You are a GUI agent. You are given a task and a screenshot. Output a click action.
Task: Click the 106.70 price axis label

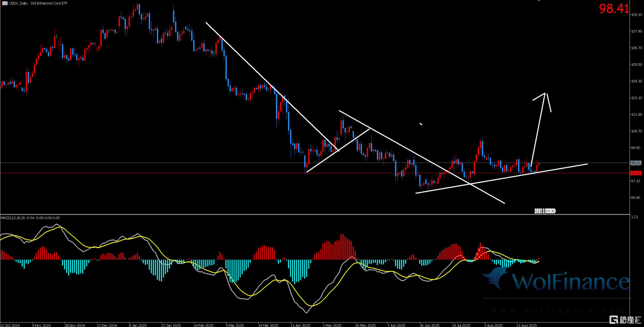point(636,48)
